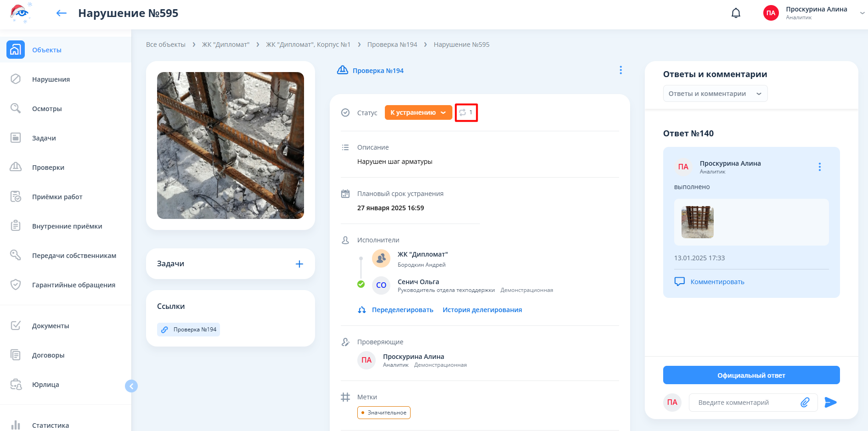Viewport: 868px width, 431px height.
Task: Go to Приёмки работ section
Action: point(57,197)
